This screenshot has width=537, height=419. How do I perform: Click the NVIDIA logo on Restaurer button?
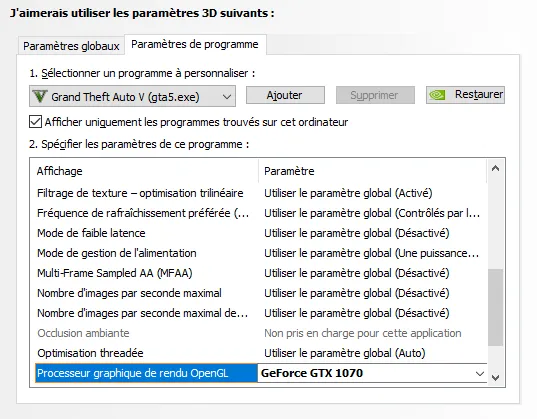(x=437, y=95)
